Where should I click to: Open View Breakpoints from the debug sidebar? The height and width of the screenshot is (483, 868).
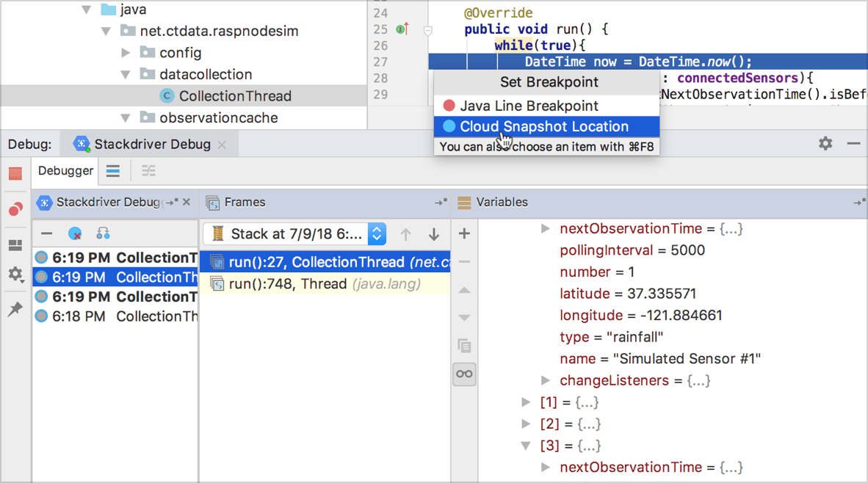tap(15, 210)
